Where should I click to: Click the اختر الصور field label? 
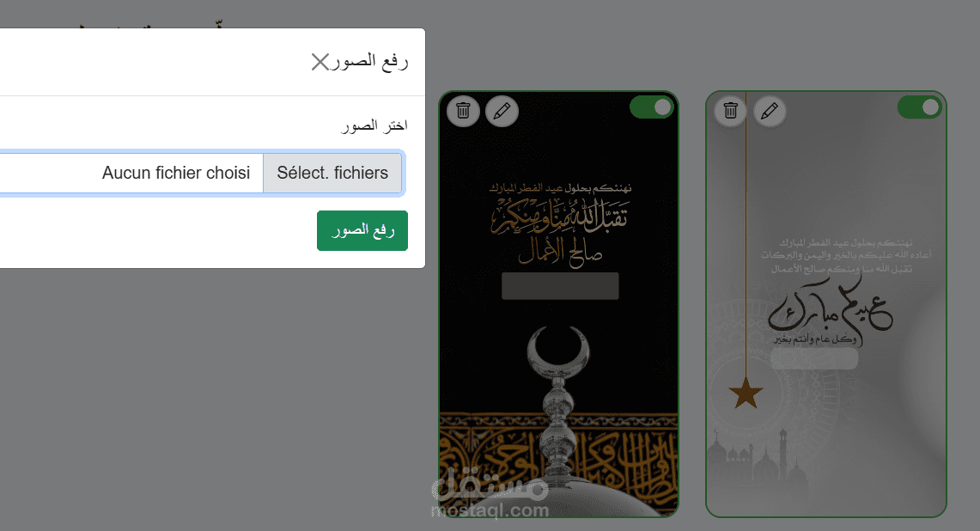[x=374, y=125]
